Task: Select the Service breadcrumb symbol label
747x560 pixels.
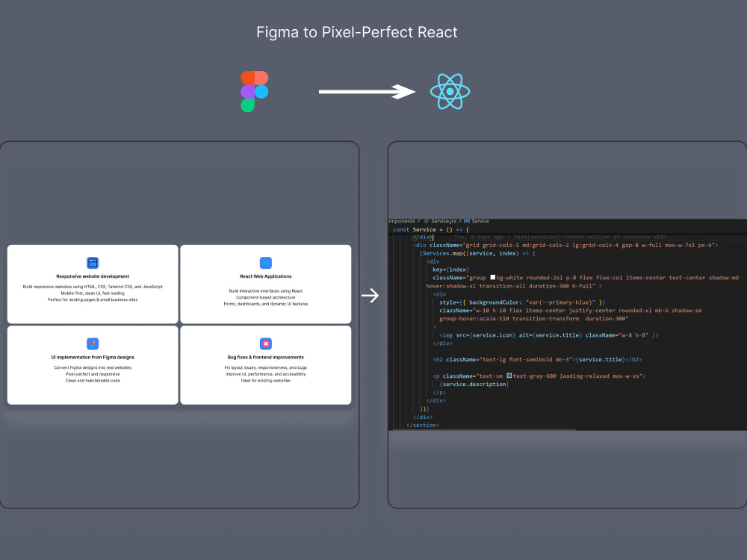Action: click(480, 221)
